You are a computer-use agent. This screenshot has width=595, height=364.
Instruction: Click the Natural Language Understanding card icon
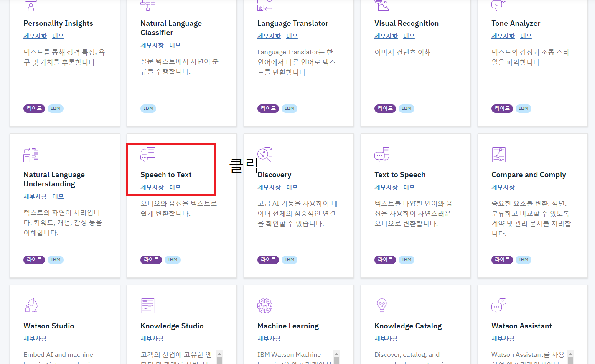tap(31, 155)
